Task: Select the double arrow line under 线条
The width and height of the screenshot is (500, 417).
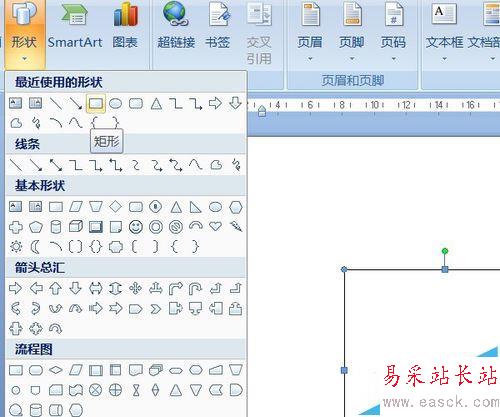Action: 55,165
